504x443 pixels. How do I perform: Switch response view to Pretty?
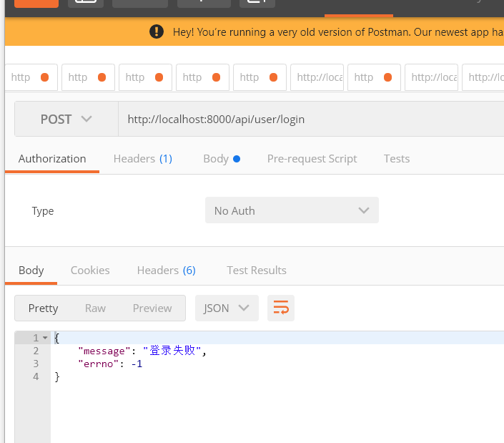point(43,308)
